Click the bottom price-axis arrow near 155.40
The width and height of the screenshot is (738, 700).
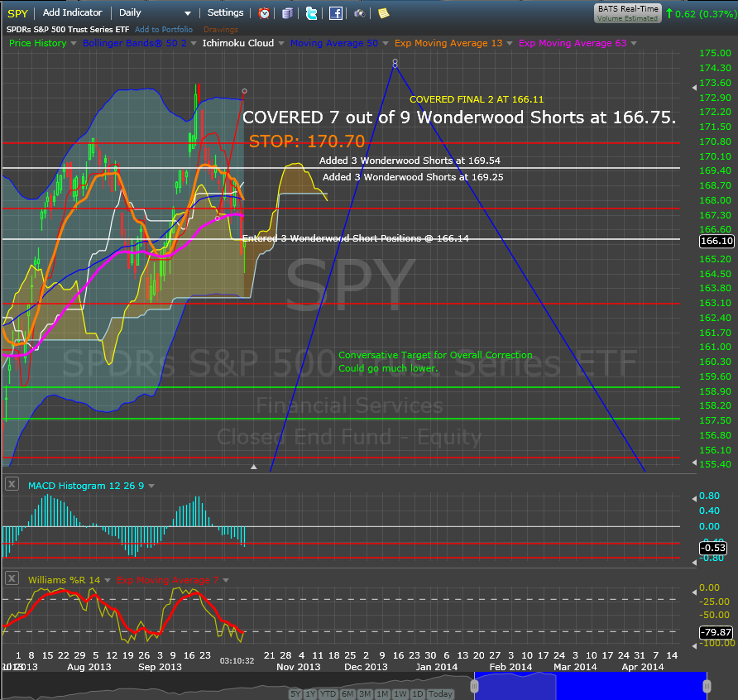pos(694,463)
